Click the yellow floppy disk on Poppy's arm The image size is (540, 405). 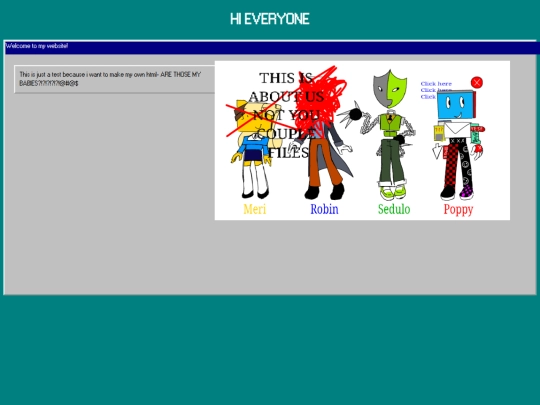pos(439,133)
